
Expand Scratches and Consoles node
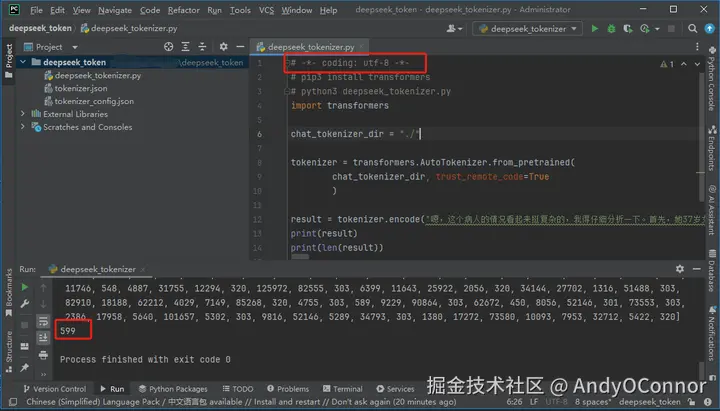[x=22, y=126]
